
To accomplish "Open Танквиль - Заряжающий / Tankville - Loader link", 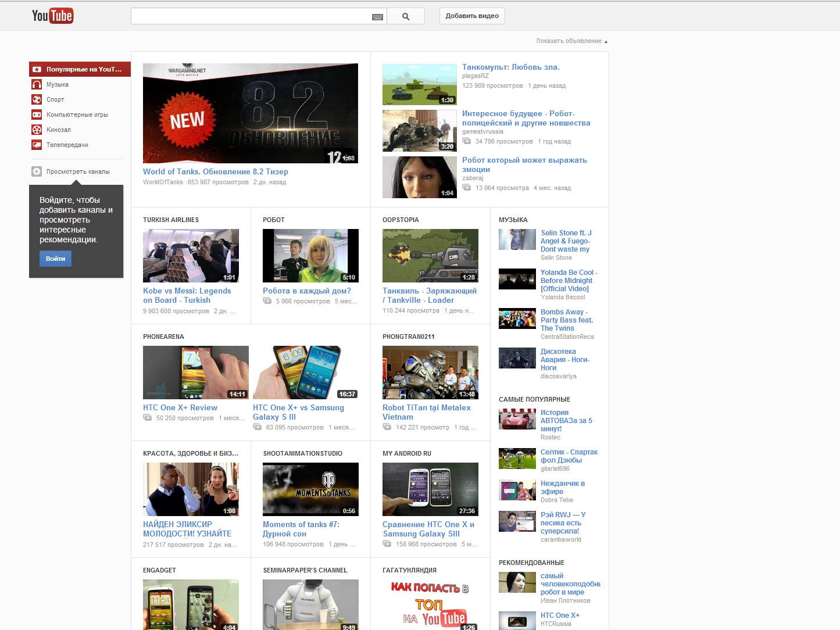I will point(430,295).
